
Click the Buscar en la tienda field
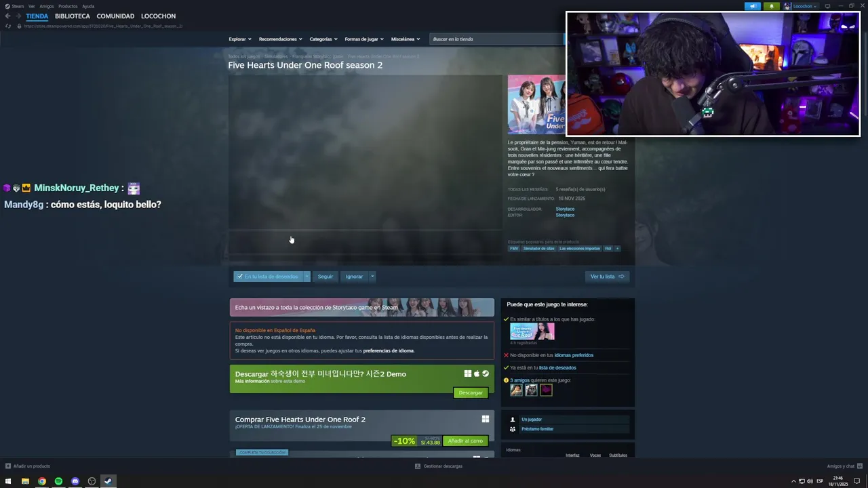click(497, 39)
